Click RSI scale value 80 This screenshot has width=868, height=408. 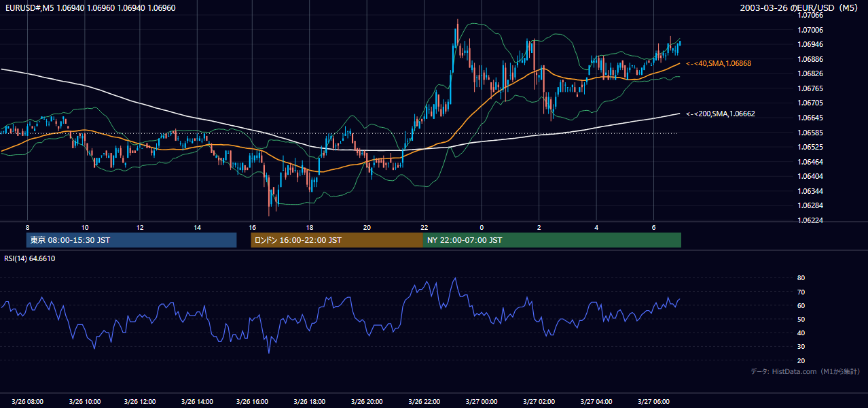[x=801, y=278]
